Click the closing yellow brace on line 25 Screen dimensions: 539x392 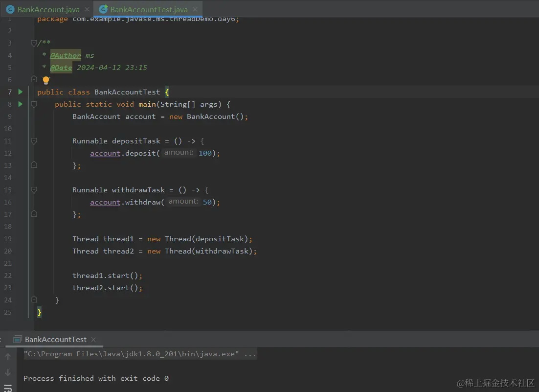(x=39, y=312)
